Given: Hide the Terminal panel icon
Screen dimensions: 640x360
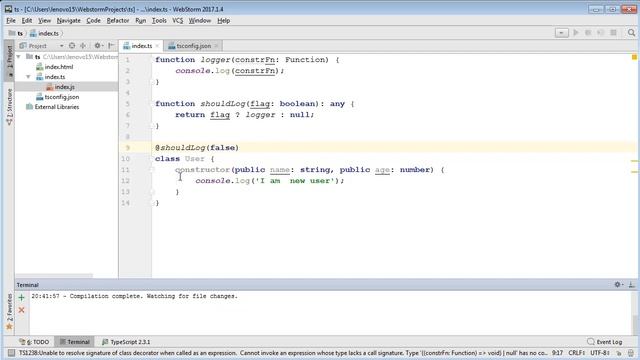Looking at the screenshot, I should (x=631, y=284).
